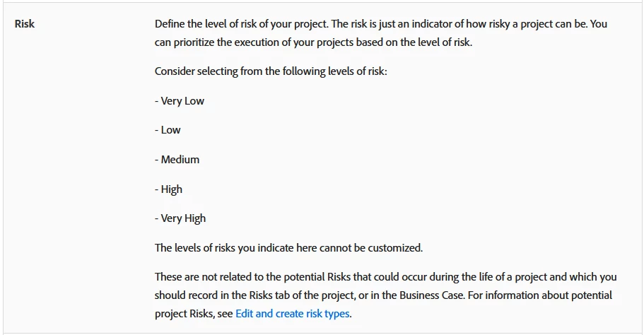The image size is (644, 335).
Task: Click the sentence about levels not customizable
Action: tap(288, 248)
